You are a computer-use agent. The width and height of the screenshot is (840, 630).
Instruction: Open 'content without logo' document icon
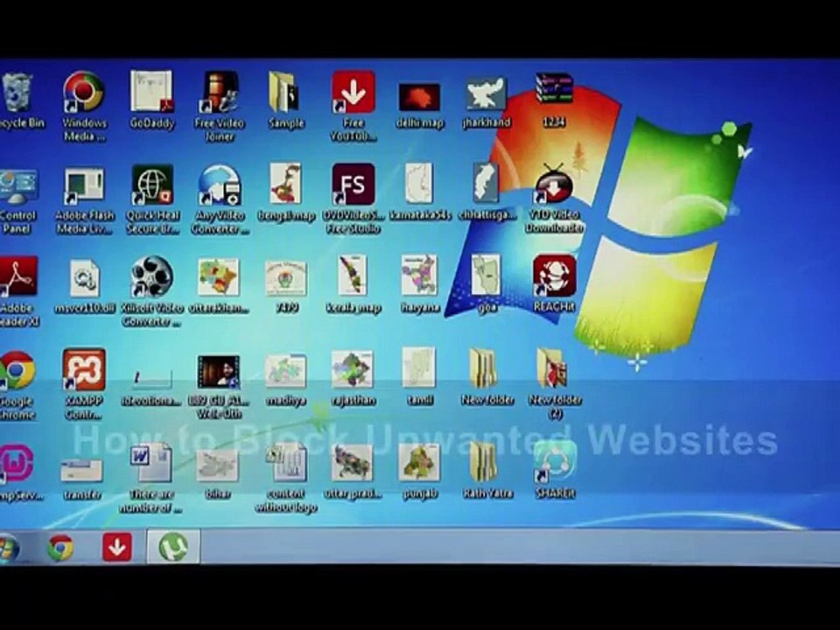pos(286,462)
